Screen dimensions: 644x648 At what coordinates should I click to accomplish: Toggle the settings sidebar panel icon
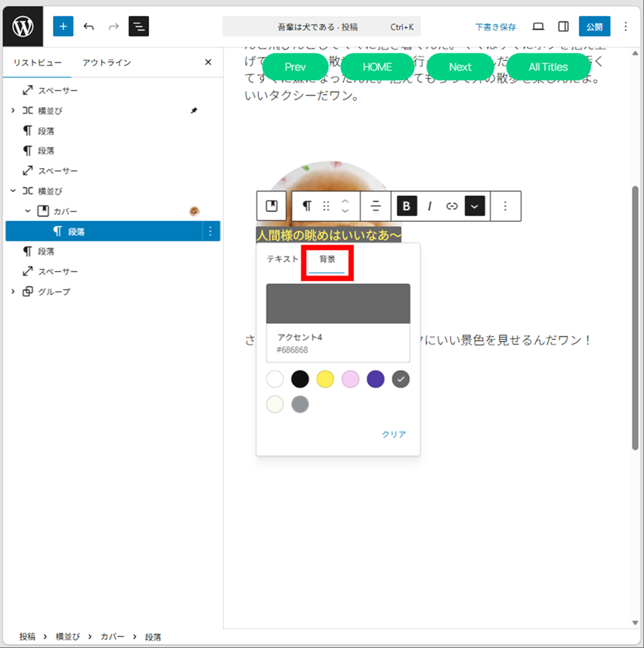563,27
